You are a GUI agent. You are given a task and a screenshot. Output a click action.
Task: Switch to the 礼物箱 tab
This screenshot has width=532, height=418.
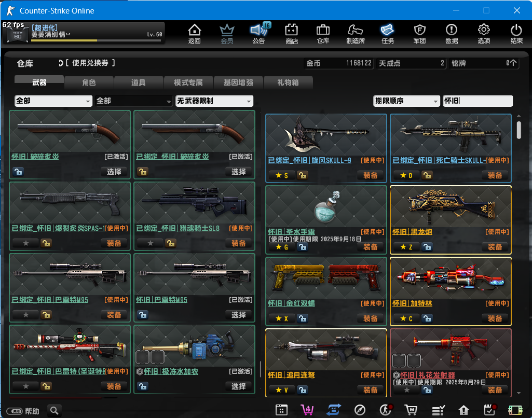click(288, 82)
